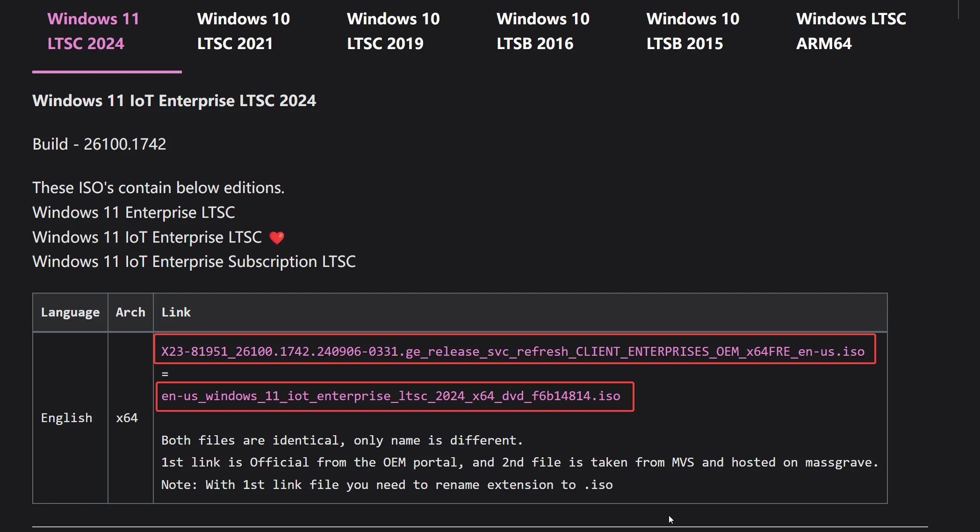
Task: Switch to the Windows 11 LTSC 2024 tab
Action: (x=93, y=31)
